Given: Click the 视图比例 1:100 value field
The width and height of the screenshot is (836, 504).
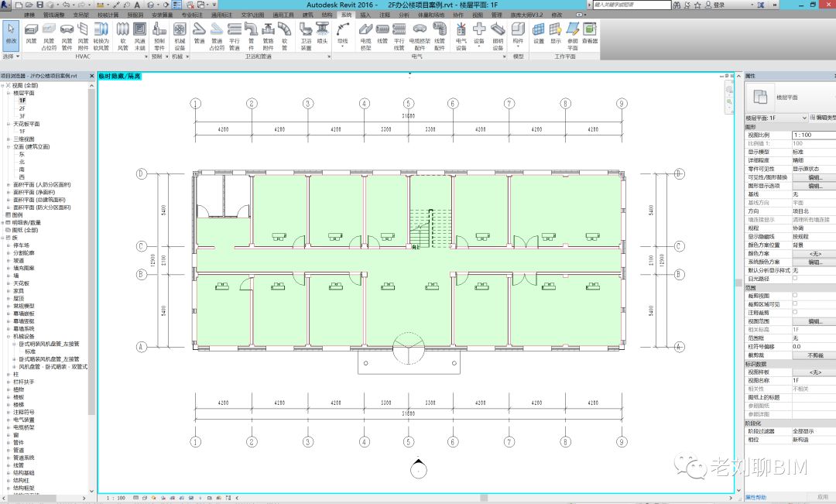Looking at the screenshot, I should coord(814,135).
